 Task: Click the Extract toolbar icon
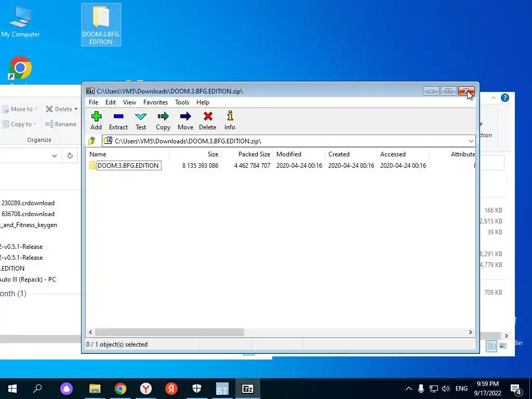[x=118, y=121]
